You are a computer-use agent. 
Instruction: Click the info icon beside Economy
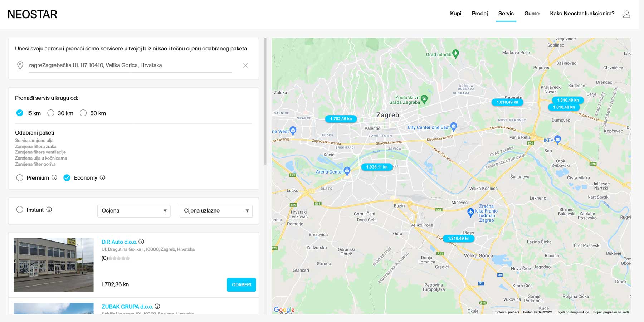coord(102,177)
